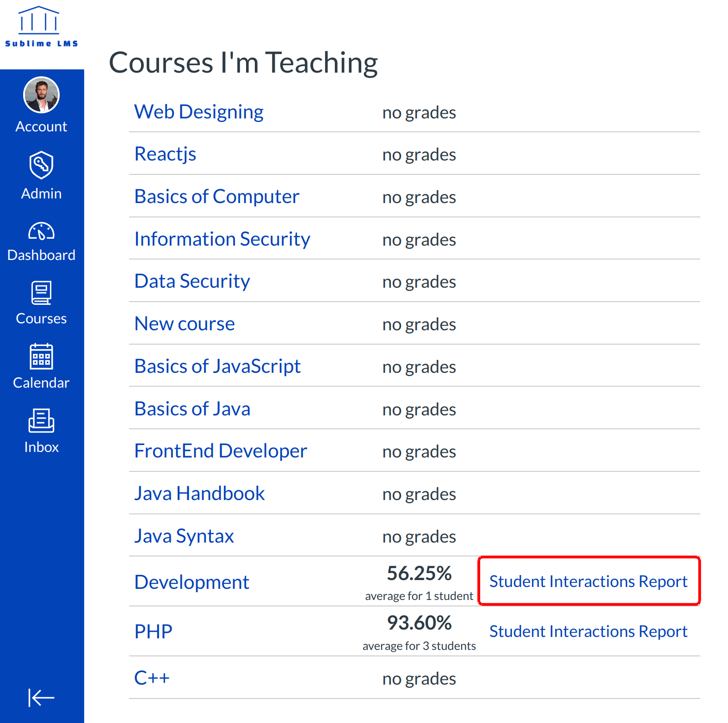Open Basics of JavaScript course
This screenshot has width=728, height=723.
tap(217, 366)
